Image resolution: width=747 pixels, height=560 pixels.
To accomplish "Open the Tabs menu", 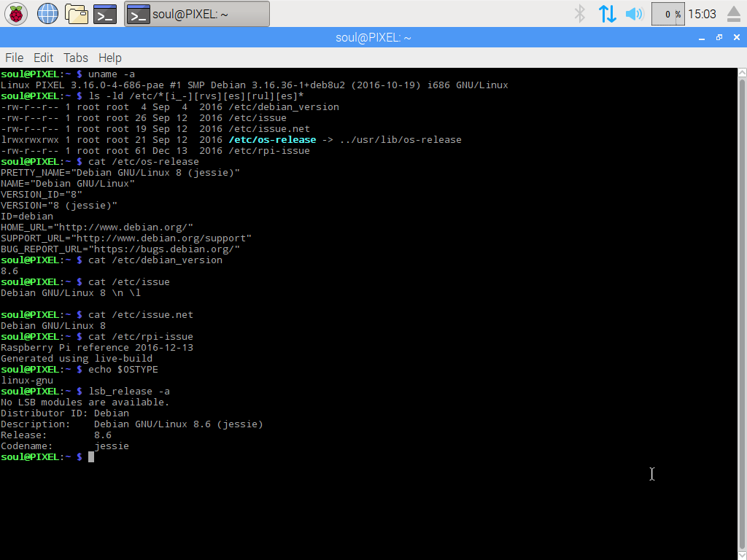I will [x=76, y=58].
